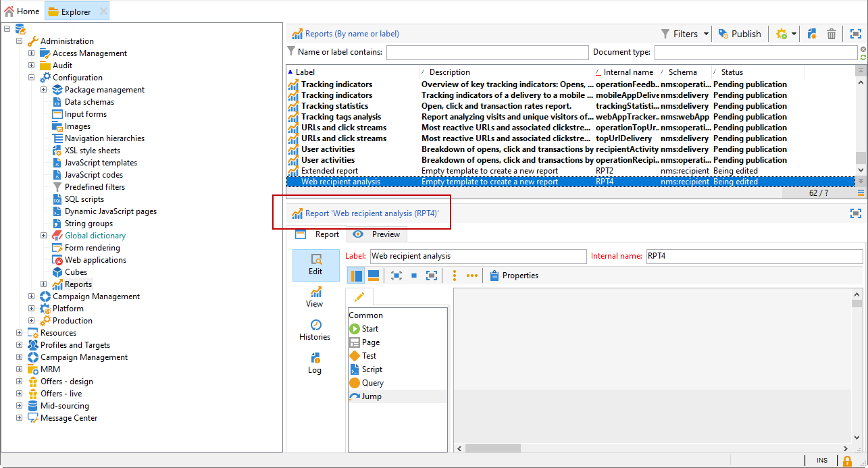Sort by the Schema column header

pos(685,72)
